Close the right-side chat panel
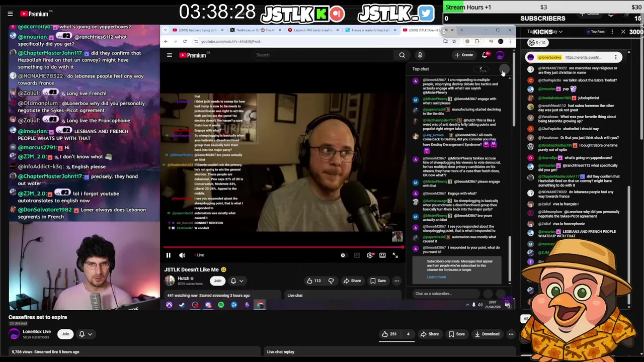The height and width of the screenshot is (362, 644). pyautogui.click(x=623, y=32)
